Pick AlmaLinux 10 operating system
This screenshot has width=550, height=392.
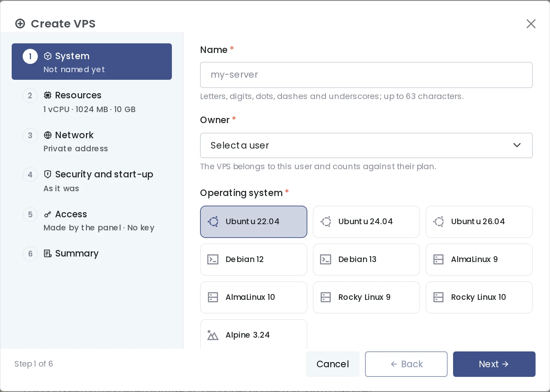point(254,297)
